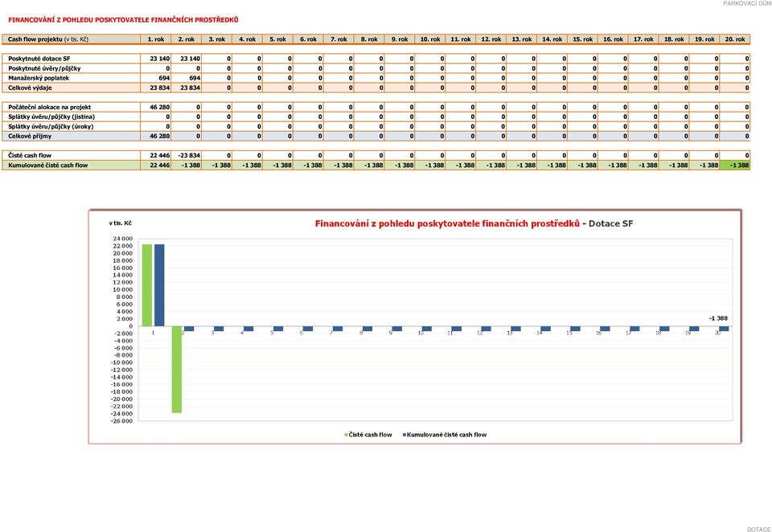Image resolution: width=772 pixels, height=532 pixels.
Task: Select the 'Poskytnuté dotace SF' row label
Action: [x=39, y=59]
